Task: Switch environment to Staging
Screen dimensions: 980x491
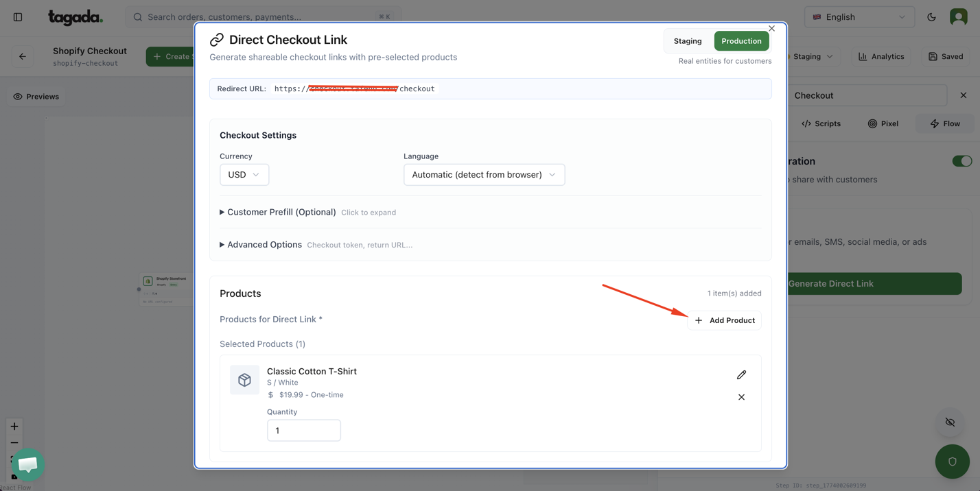Action: tap(688, 41)
